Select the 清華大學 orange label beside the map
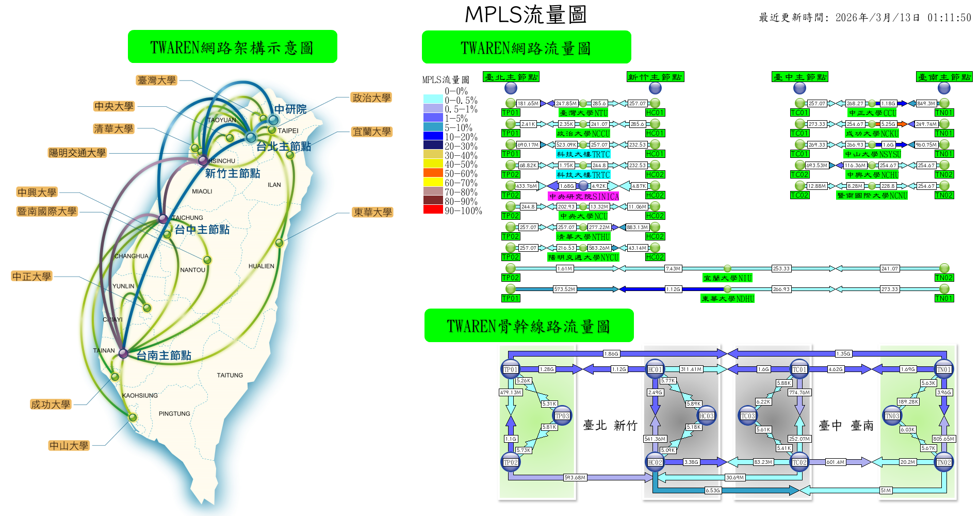 coord(113,128)
